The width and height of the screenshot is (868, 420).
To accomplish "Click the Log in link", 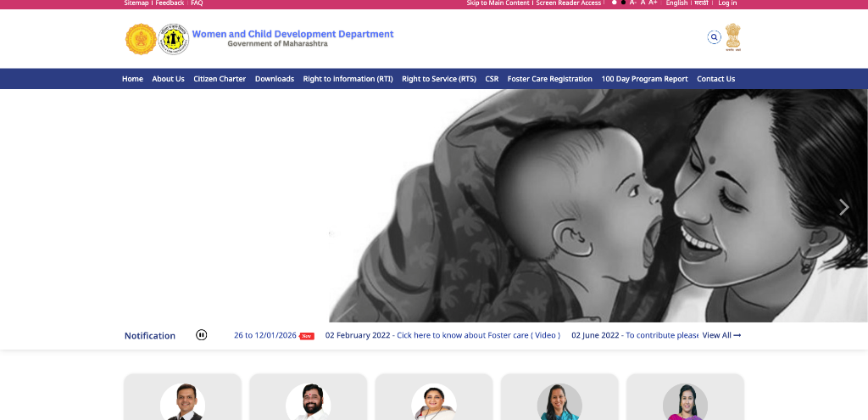I will tap(727, 3).
